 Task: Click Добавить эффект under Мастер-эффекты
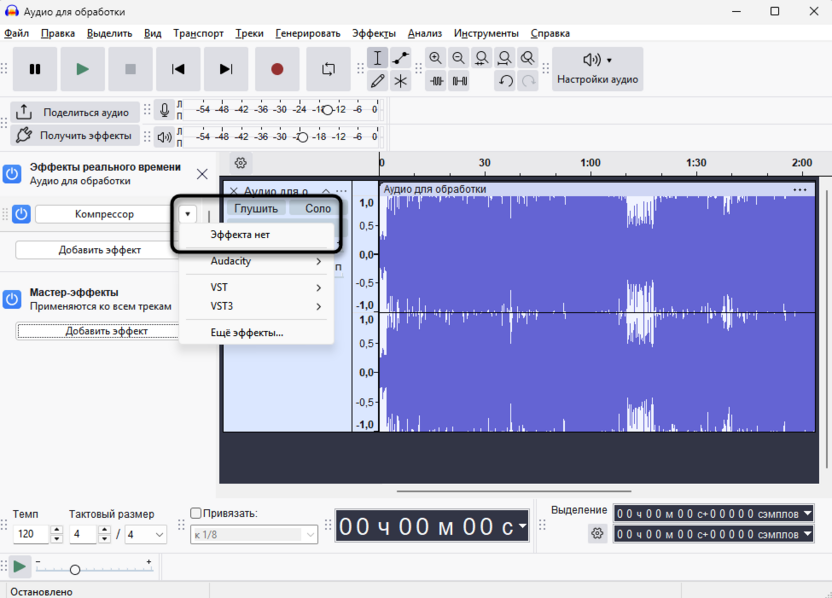coord(99,331)
